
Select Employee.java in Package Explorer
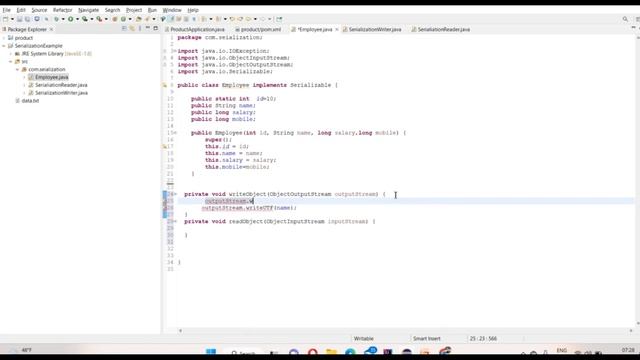pyautogui.click(x=51, y=77)
